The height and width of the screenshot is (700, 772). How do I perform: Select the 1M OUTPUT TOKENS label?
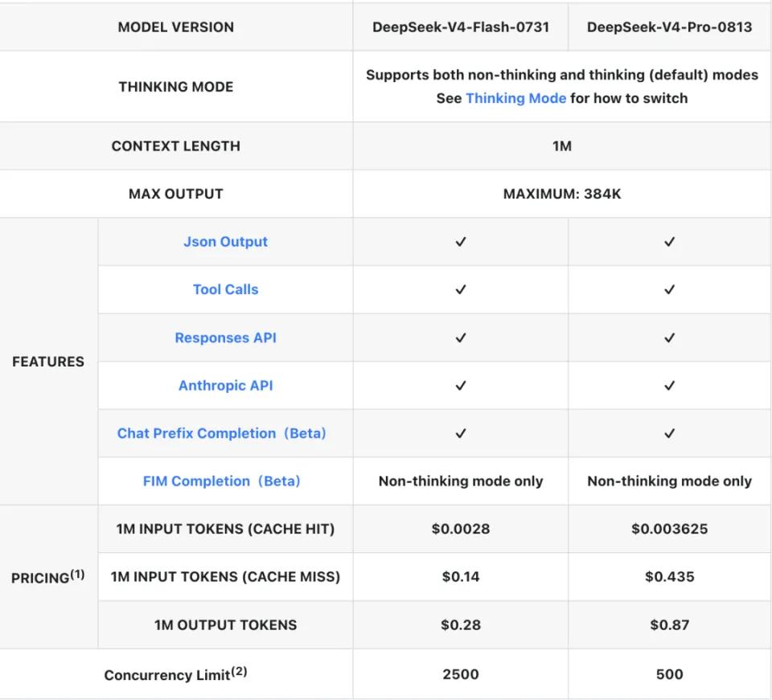[x=225, y=624]
